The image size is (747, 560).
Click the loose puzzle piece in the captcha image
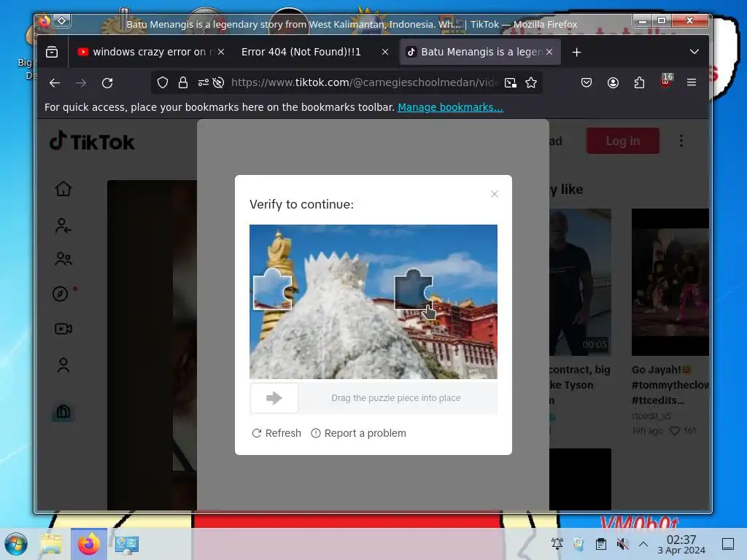(273, 289)
